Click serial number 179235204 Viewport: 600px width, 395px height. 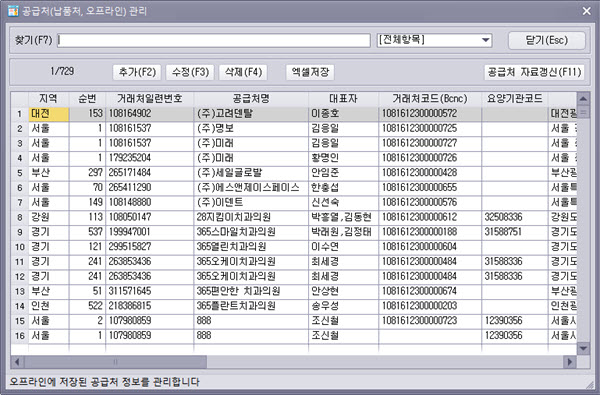(150, 158)
